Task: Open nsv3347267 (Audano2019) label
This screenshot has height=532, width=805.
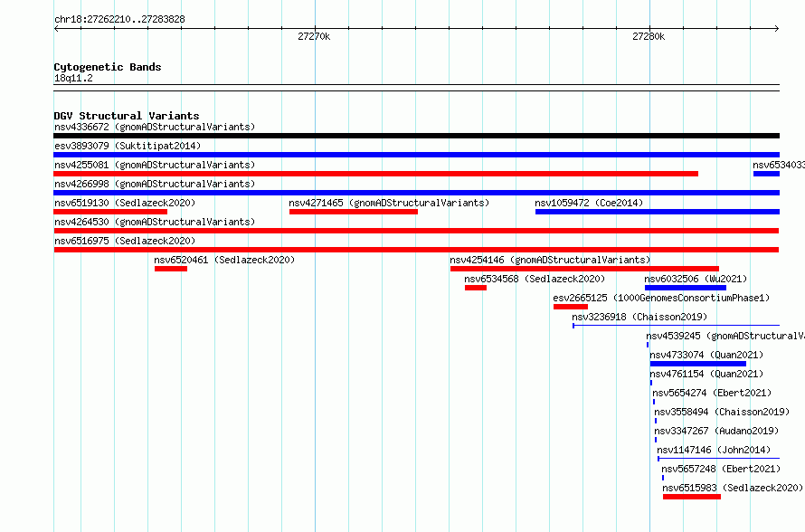Action: click(x=716, y=431)
